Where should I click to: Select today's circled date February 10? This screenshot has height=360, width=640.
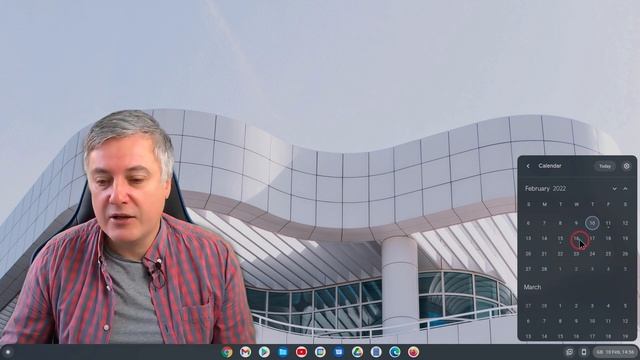point(592,223)
